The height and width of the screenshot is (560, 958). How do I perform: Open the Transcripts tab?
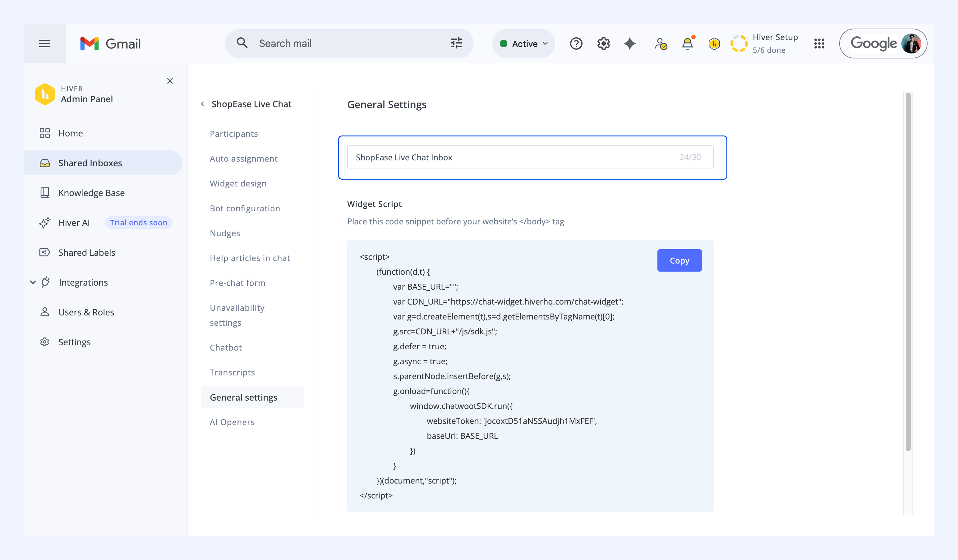232,372
